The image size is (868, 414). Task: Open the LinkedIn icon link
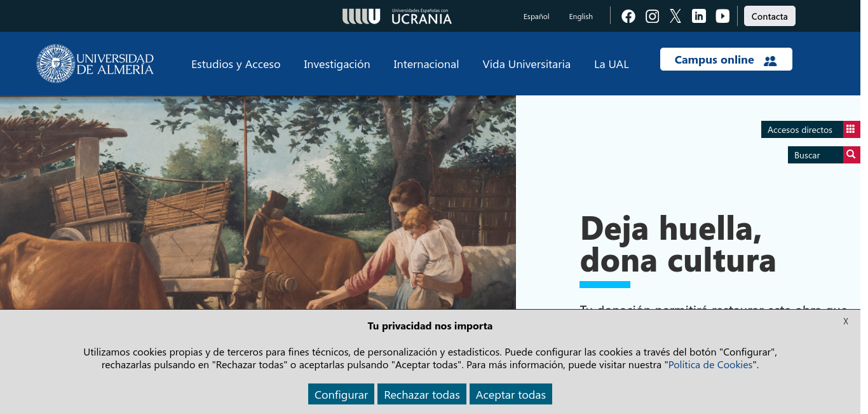[699, 17]
